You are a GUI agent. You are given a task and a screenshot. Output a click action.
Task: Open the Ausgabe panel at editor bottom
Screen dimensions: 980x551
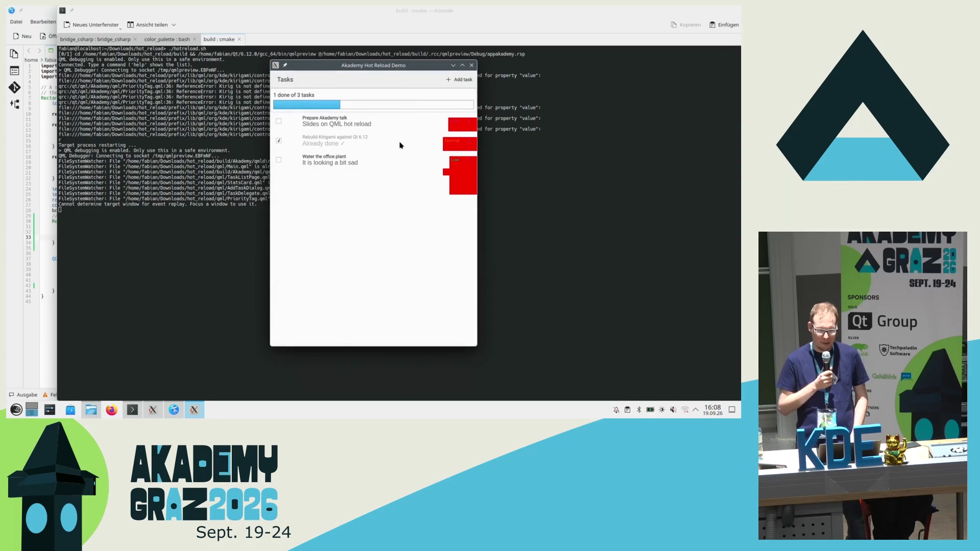pyautogui.click(x=23, y=395)
